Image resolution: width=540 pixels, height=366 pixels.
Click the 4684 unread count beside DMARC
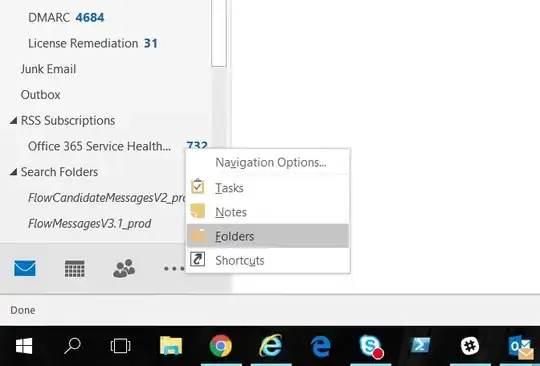(90, 17)
